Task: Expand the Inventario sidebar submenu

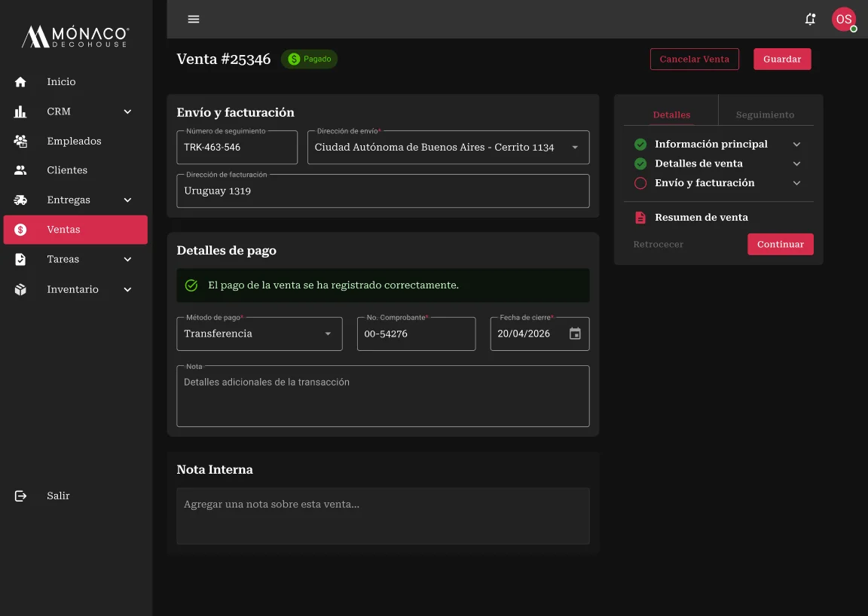Action: [x=127, y=289]
